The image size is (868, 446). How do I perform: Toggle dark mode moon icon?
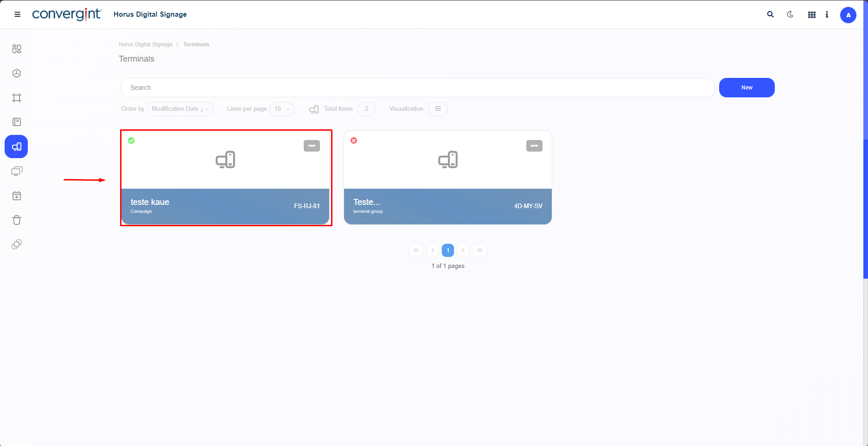coord(790,14)
